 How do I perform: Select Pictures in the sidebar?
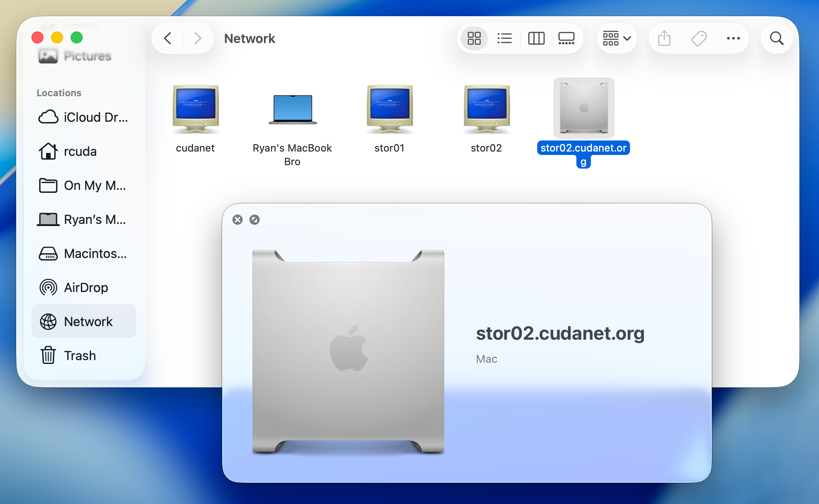(x=75, y=56)
